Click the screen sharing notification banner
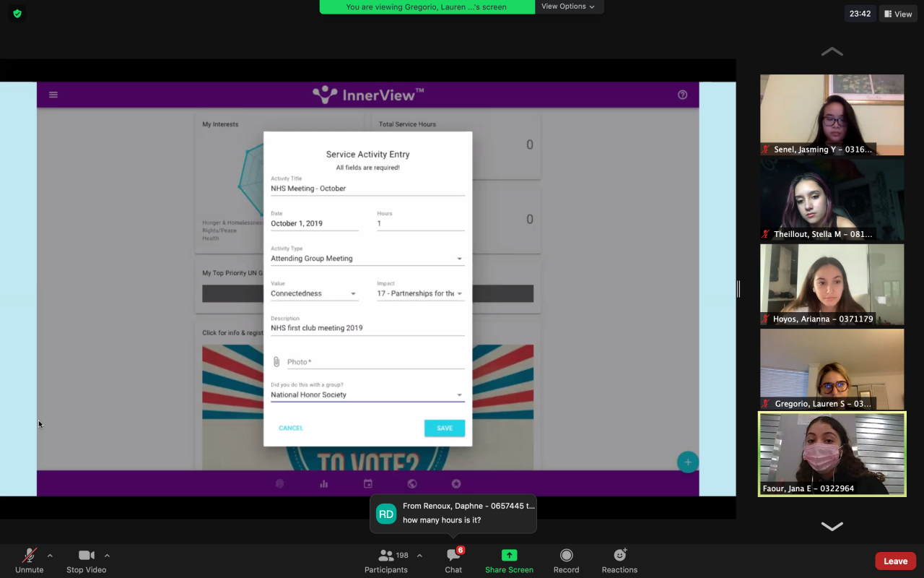 click(x=427, y=7)
